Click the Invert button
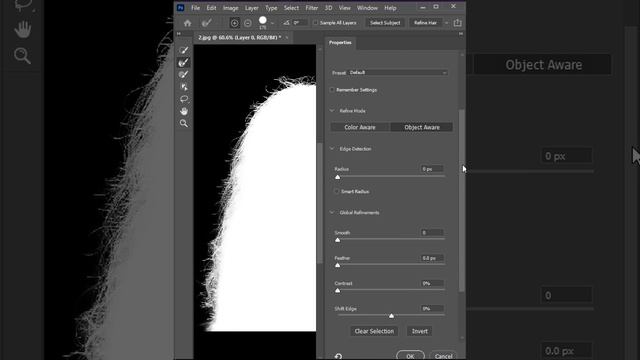Viewport: 640px width, 360px height. tap(420, 331)
